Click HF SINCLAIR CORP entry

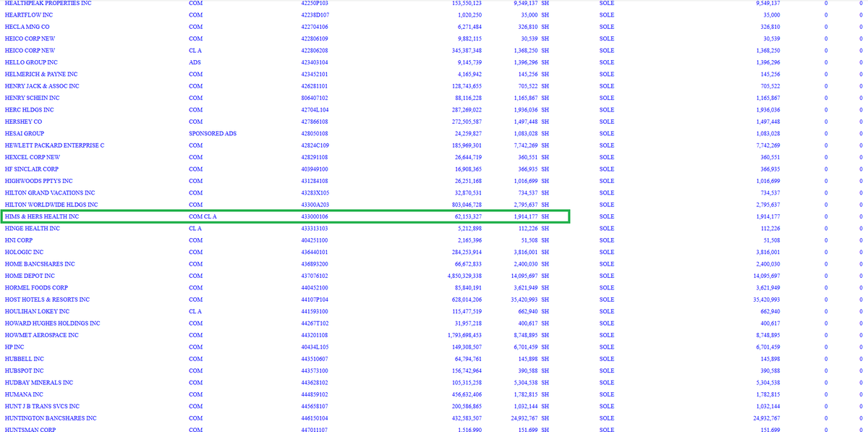coord(31,169)
